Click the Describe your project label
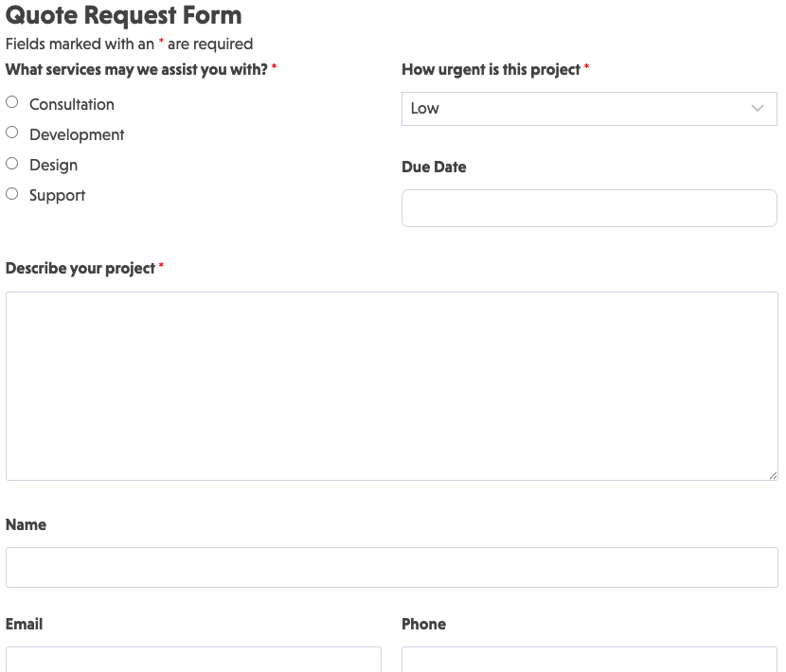This screenshot has height=672, width=786. coord(80,269)
